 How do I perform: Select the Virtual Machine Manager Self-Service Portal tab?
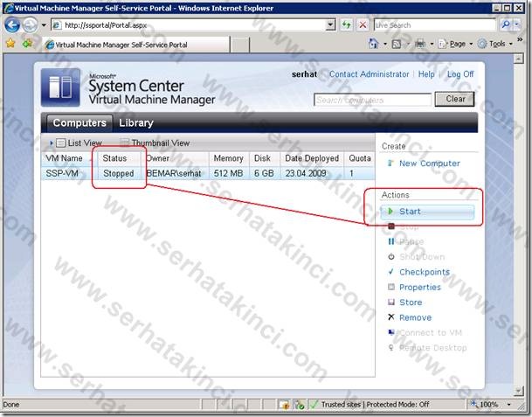[x=136, y=45]
